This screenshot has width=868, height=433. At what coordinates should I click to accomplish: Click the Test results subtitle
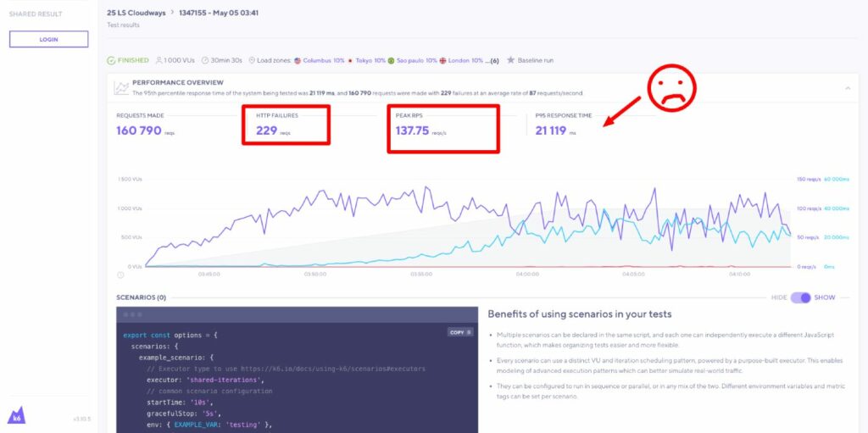pos(123,25)
